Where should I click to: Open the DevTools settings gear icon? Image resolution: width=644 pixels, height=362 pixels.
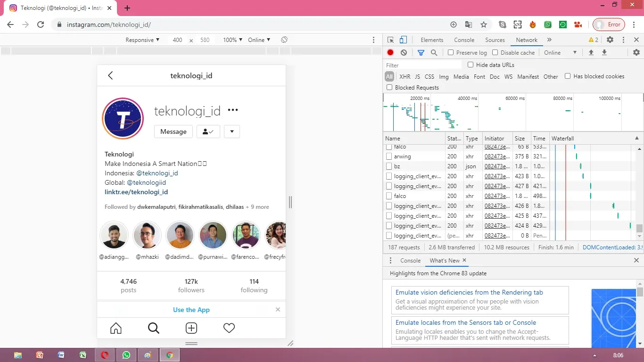click(610, 40)
